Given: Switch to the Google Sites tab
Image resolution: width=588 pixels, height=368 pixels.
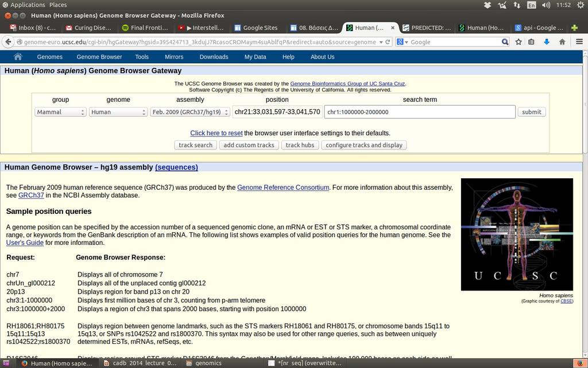Looking at the screenshot, I should (x=258, y=28).
